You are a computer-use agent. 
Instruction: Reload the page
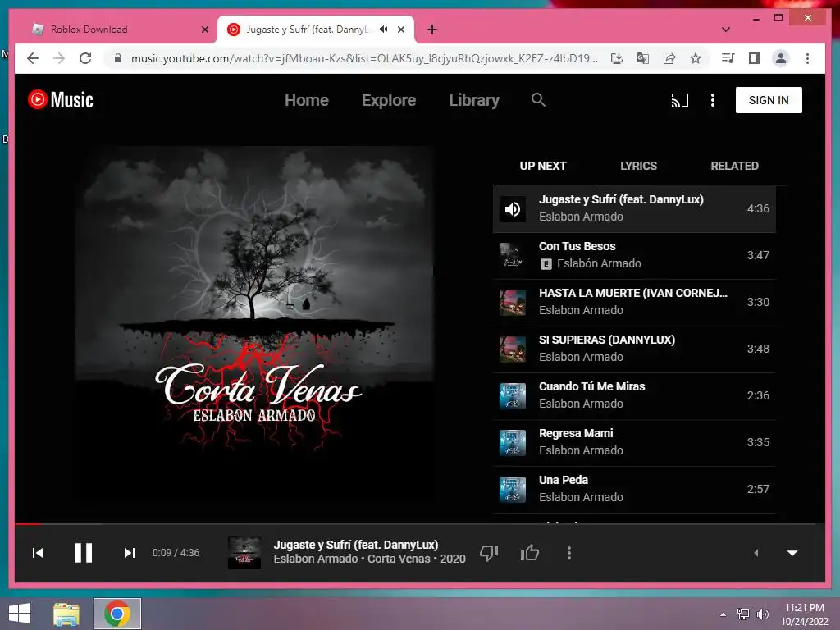point(85,58)
